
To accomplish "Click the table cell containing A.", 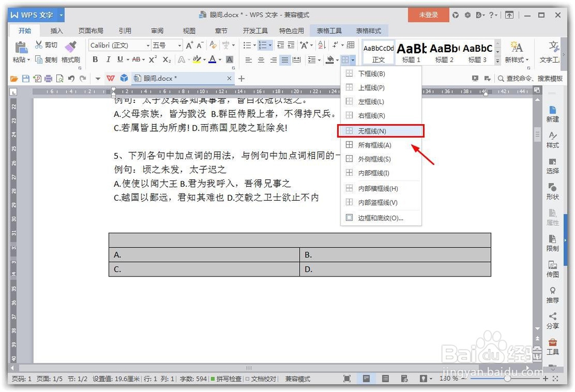I will [x=204, y=255].
